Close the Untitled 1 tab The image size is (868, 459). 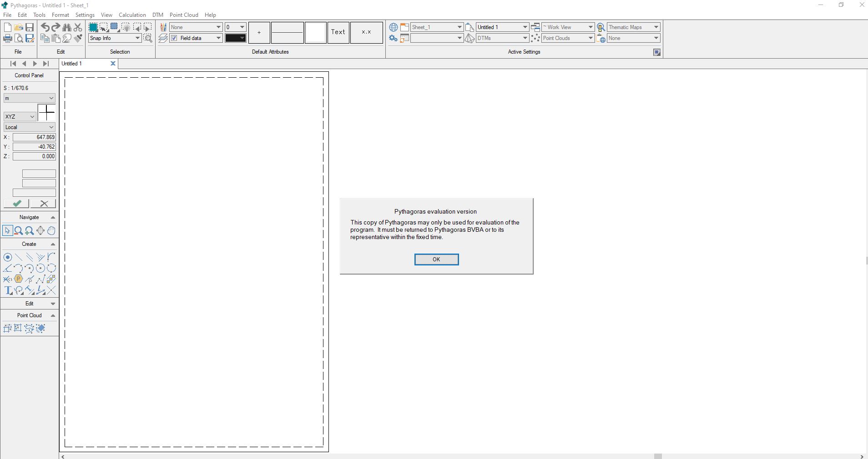[113, 64]
